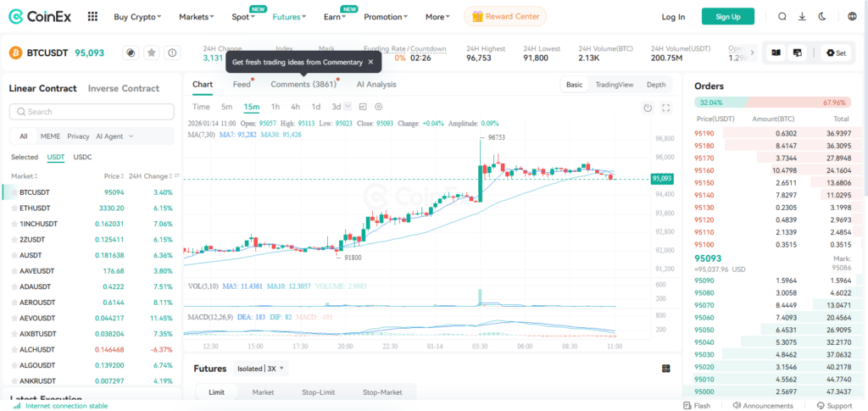Click the chart power/reset icon
The width and height of the screenshot is (868, 411).
648,108
